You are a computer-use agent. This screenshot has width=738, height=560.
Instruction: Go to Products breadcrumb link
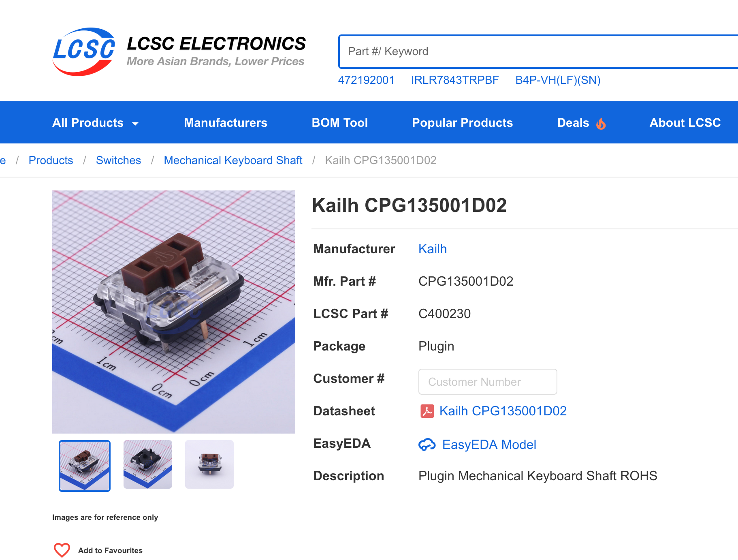51,160
